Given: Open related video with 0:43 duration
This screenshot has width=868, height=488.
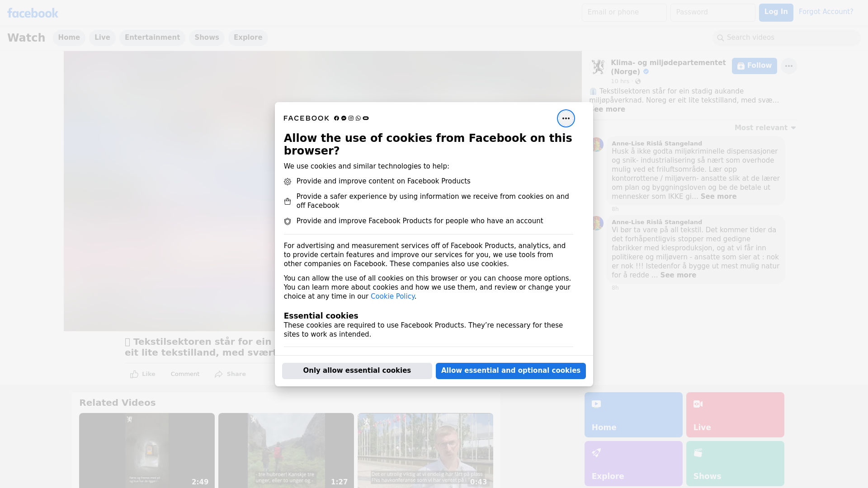Looking at the screenshot, I should point(425,450).
